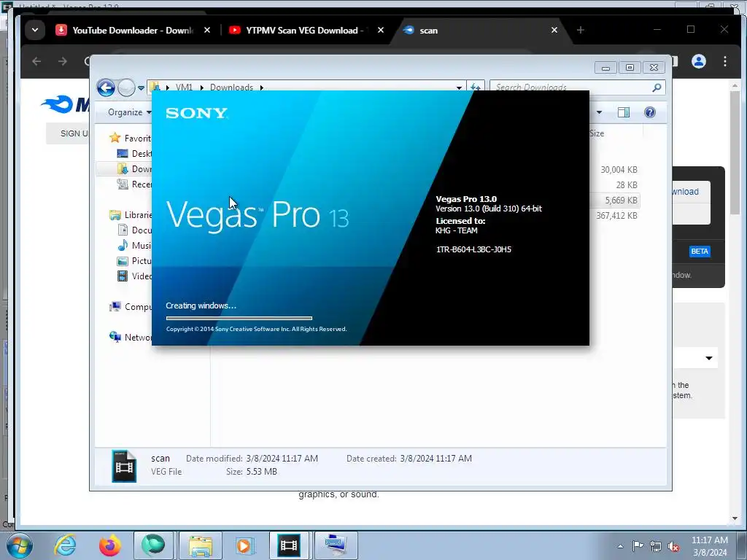Open Documents library in navigation pane
Viewport: 747px width, 560px height.
(134, 230)
